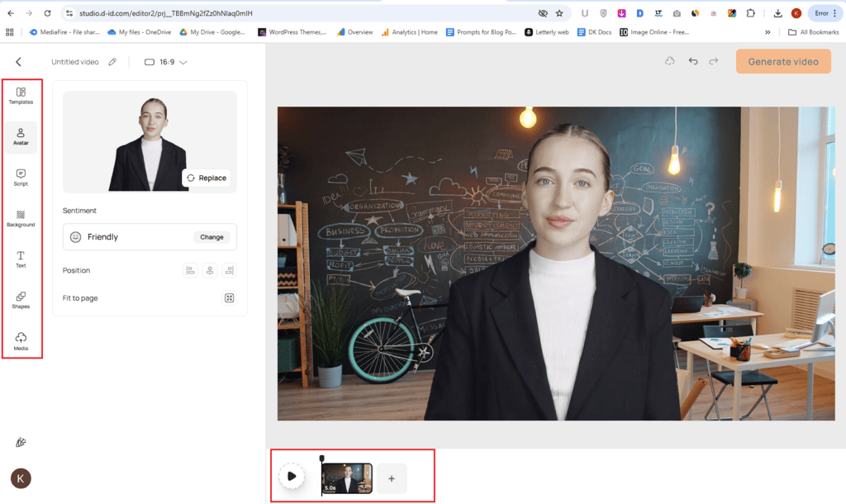Click the cloud save status icon
Image resolution: width=846 pixels, height=504 pixels.
click(x=669, y=61)
